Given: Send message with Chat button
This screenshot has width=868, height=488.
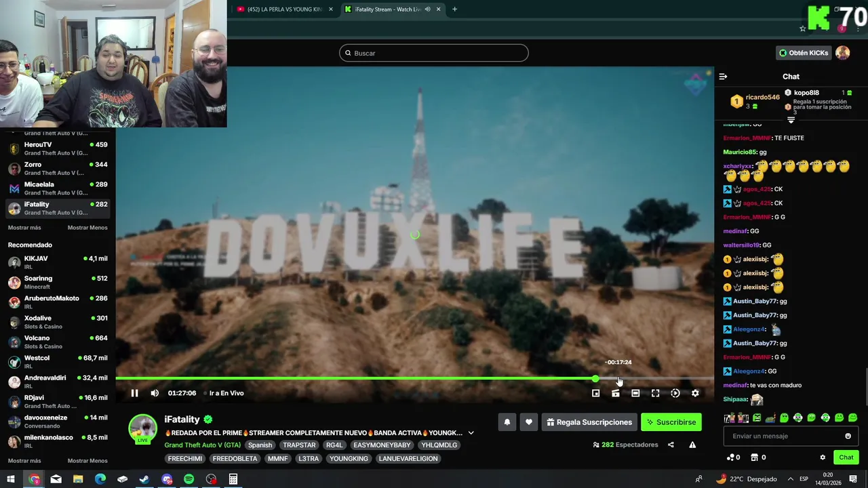Looking at the screenshot, I should tap(846, 457).
